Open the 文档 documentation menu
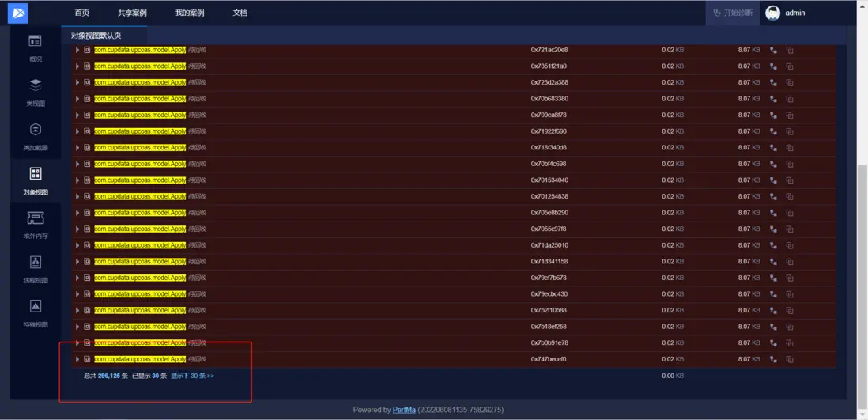Screen dimensions: 868x420 tap(240, 13)
